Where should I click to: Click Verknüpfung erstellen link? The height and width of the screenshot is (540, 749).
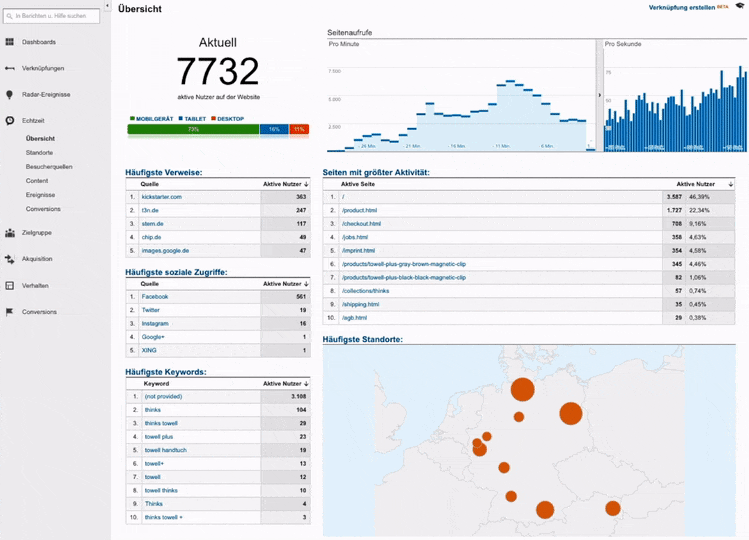pos(682,7)
